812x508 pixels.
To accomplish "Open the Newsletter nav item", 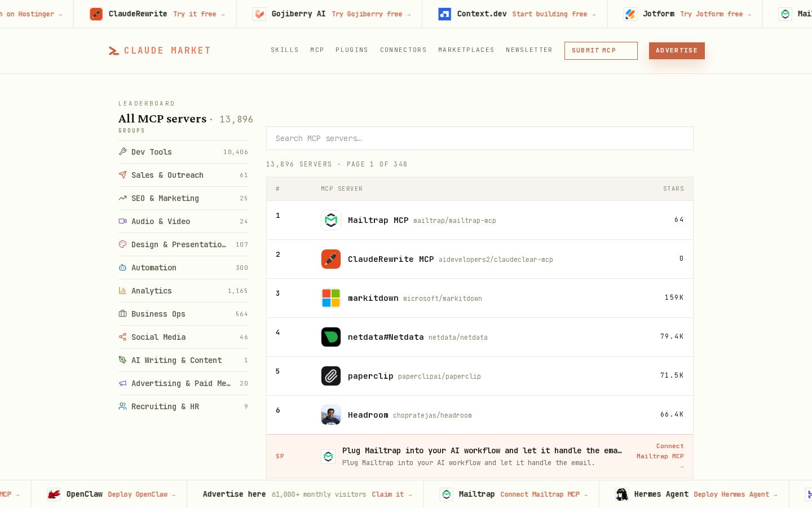I will tap(529, 50).
